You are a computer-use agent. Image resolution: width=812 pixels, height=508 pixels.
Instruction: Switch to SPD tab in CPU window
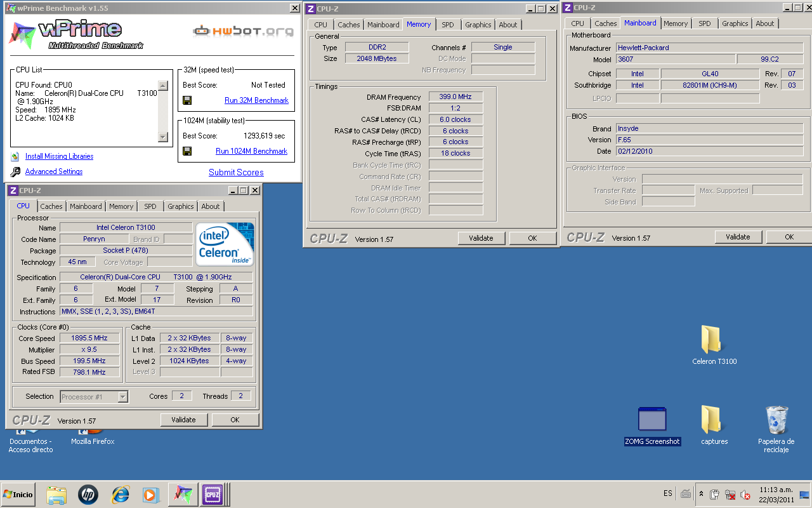point(150,206)
